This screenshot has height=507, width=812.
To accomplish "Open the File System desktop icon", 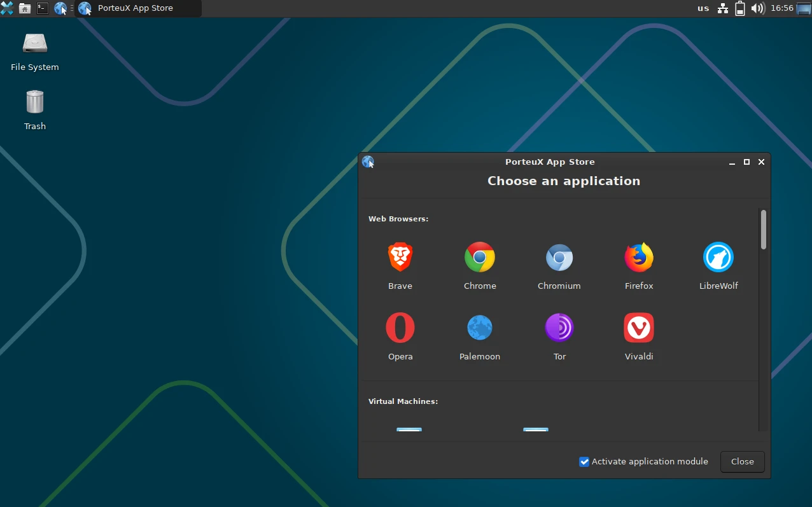I will coord(35,44).
